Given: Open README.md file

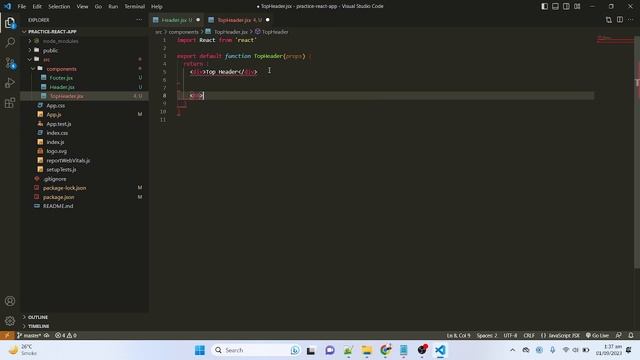Looking at the screenshot, I should (58, 206).
